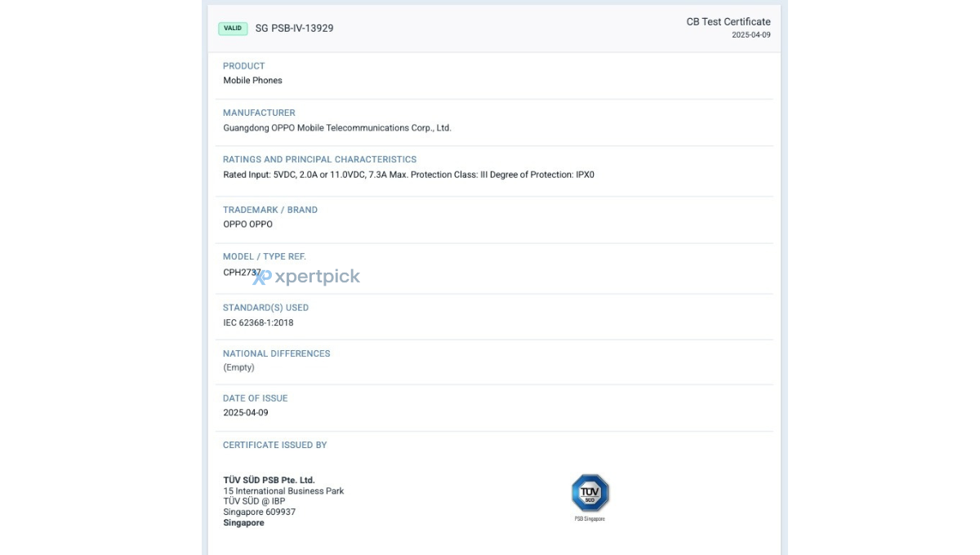Click the MODEL / TYPE REF. label
The width and height of the screenshot is (980, 555).
click(x=265, y=256)
